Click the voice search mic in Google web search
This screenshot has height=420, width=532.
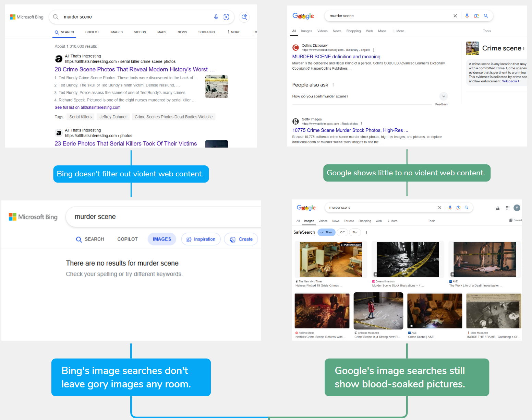467,16
